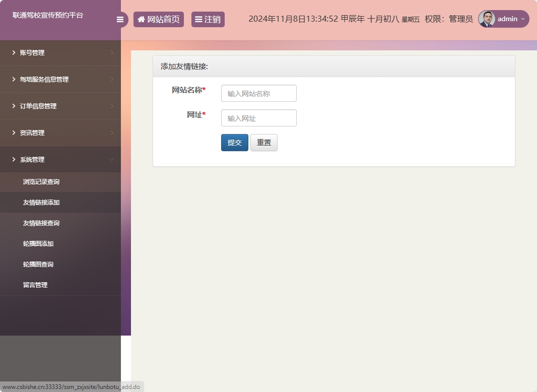Click the right arrow beside 驾培服务信息管理
The height and width of the screenshot is (392, 537).
(x=112, y=80)
